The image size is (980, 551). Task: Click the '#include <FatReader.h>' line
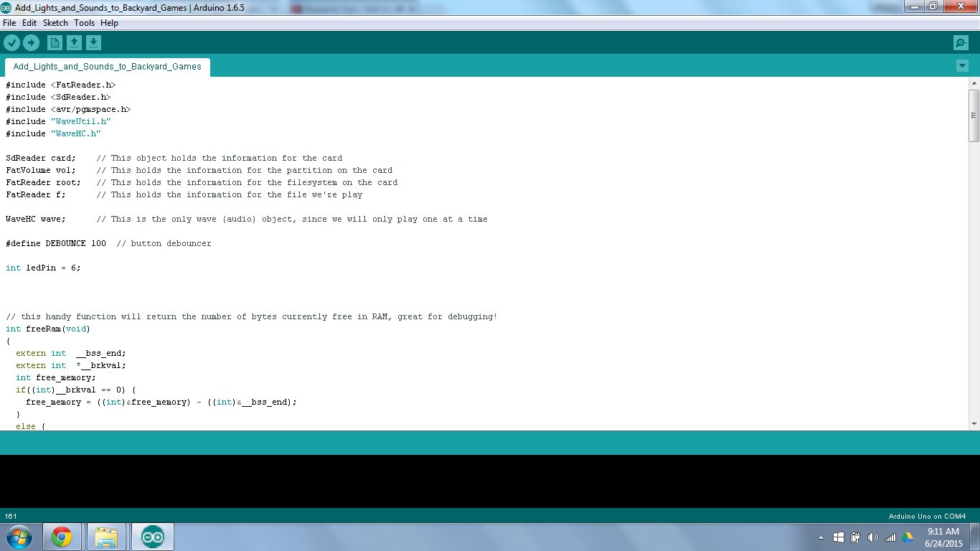pos(60,85)
